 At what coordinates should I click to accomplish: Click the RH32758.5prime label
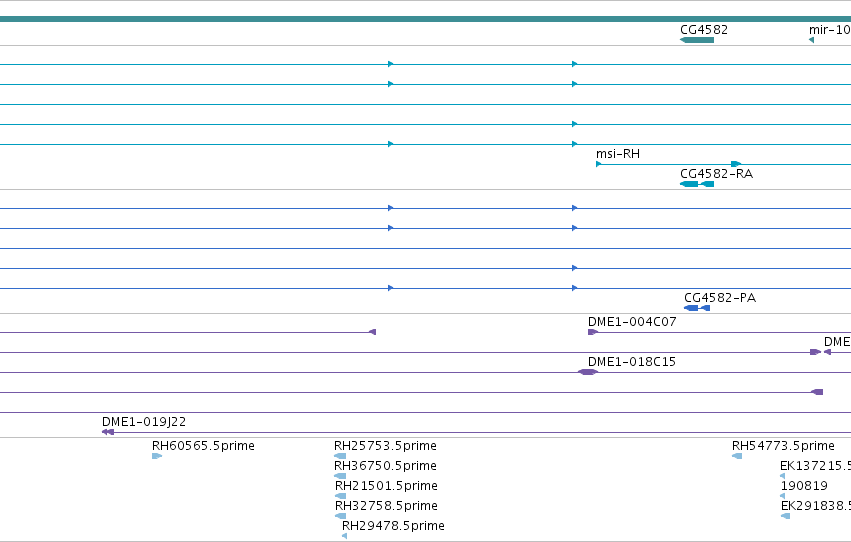point(386,506)
